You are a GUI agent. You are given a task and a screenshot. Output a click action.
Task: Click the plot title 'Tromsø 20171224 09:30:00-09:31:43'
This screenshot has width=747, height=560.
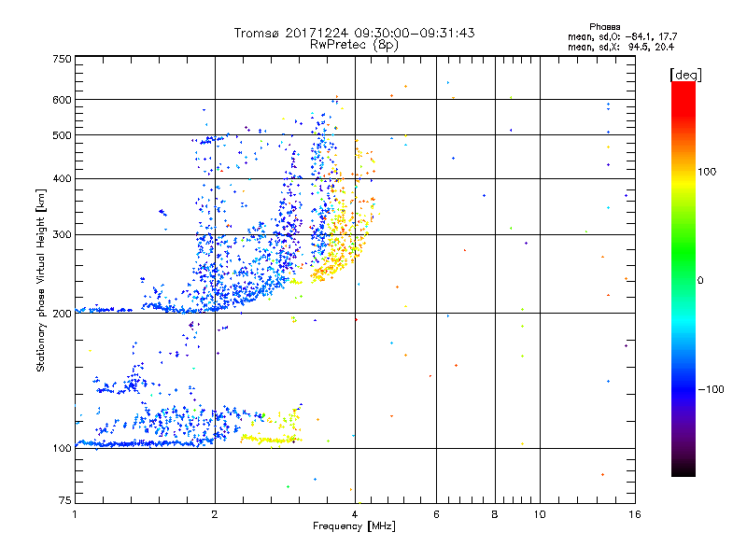[x=354, y=33]
